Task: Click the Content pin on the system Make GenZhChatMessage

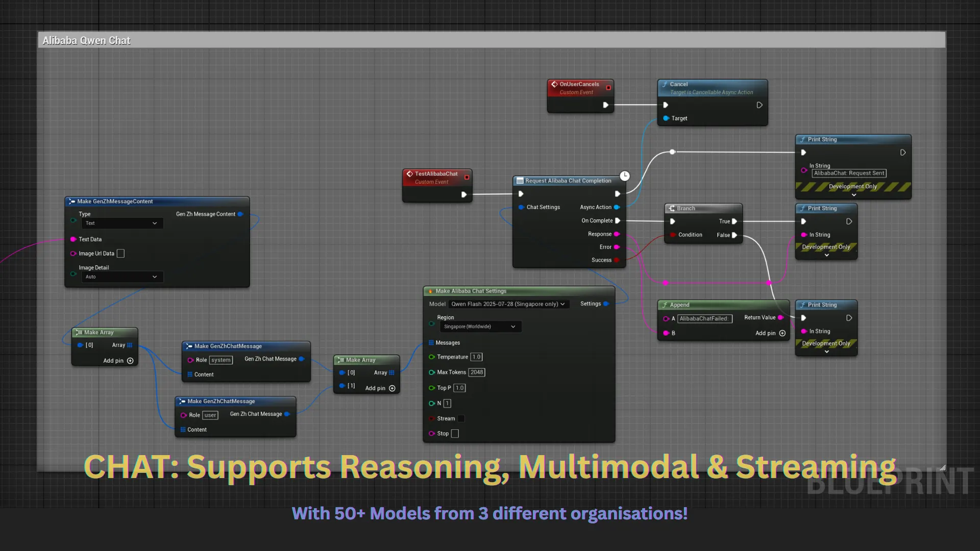Action: [x=190, y=374]
